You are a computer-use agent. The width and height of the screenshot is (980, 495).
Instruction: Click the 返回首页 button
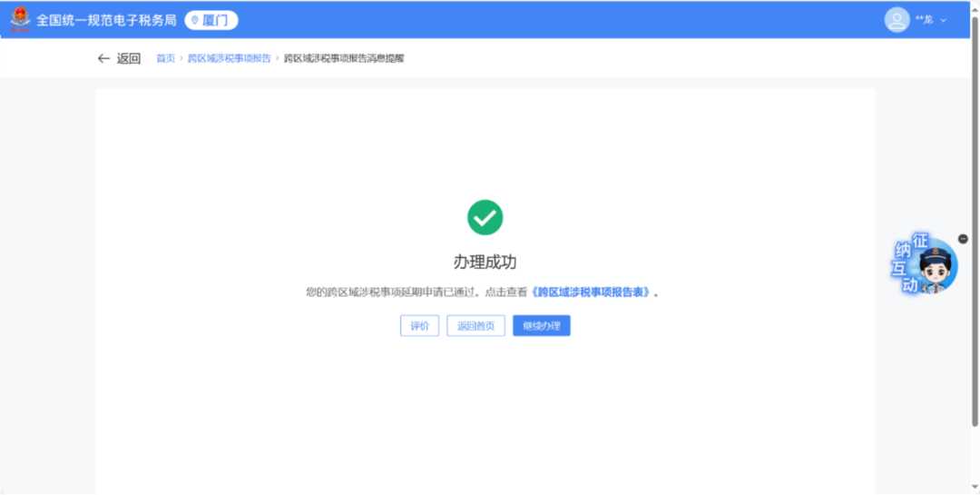475,326
